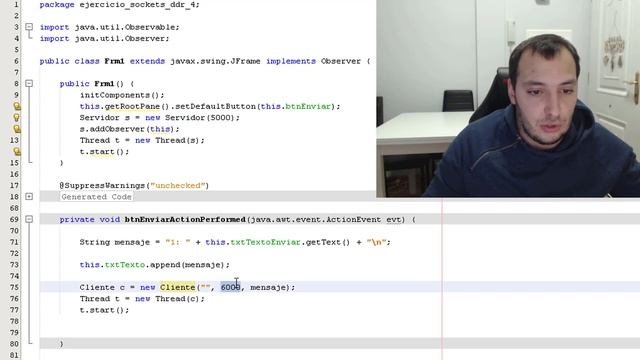Screen dimensions: 640x360
Task: Click the "unchecked" string in SuppressWarnings
Action: point(178,186)
